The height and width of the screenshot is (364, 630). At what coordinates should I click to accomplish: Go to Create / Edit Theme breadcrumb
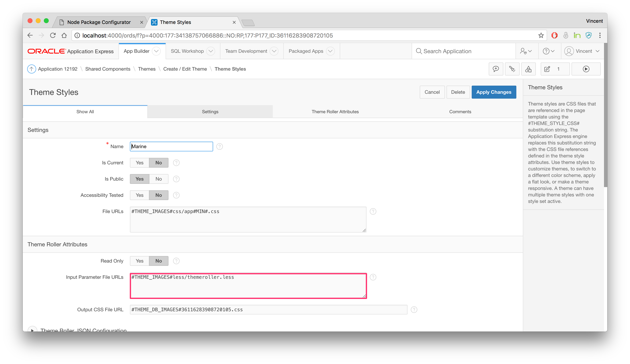pyautogui.click(x=185, y=69)
